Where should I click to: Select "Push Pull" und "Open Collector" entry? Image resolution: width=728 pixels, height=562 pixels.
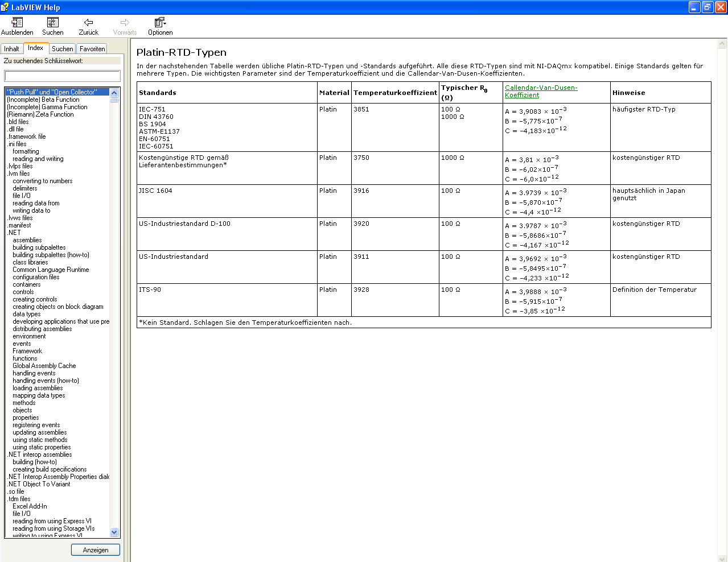click(x=57, y=92)
